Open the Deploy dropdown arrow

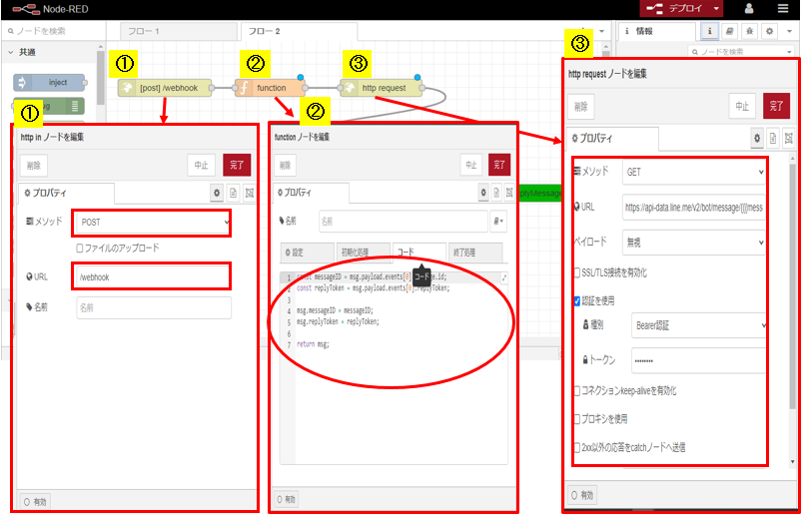pos(716,9)
